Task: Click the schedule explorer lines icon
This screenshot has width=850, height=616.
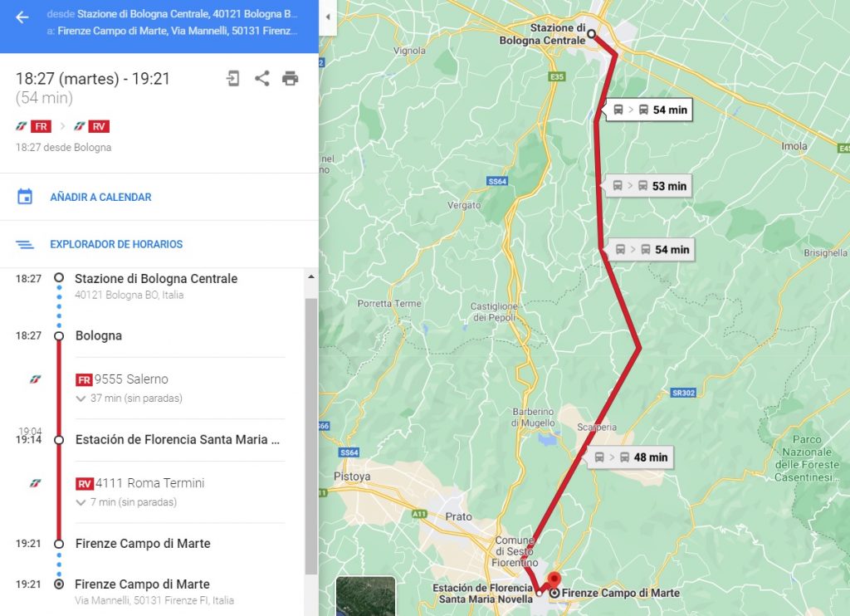Action: coord(25,245)
